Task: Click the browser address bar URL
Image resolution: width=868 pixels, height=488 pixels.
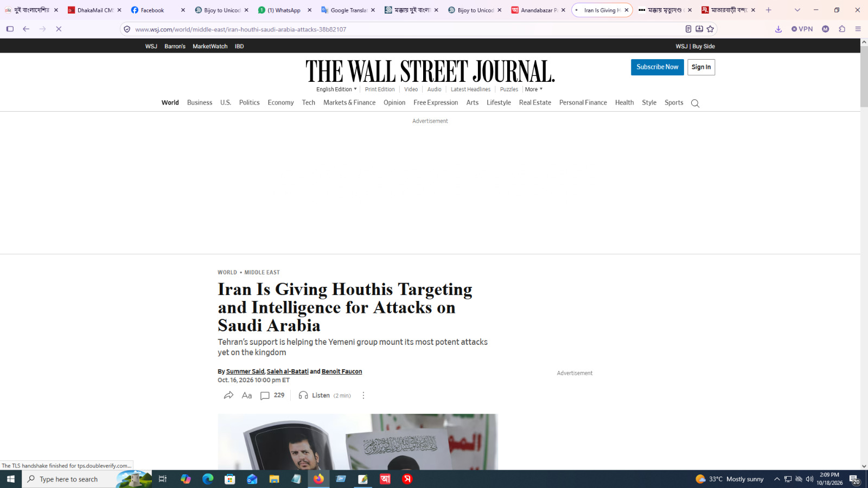Action: tap(240, 29)
